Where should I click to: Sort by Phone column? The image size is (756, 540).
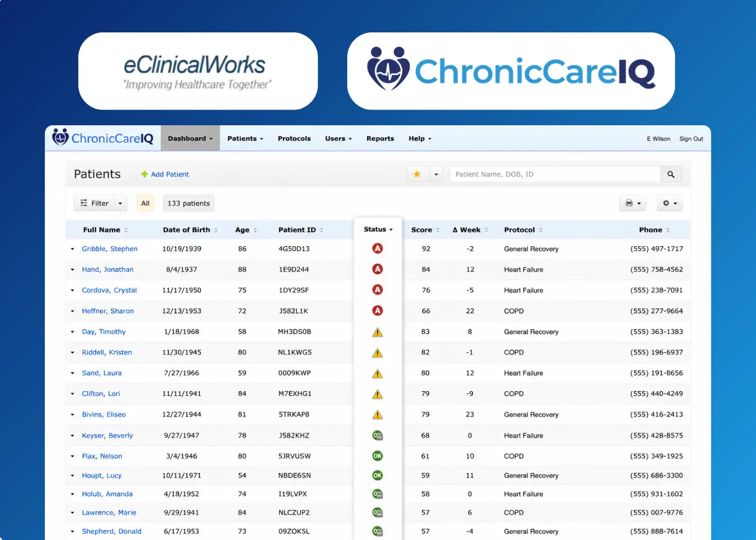point(654,230)
